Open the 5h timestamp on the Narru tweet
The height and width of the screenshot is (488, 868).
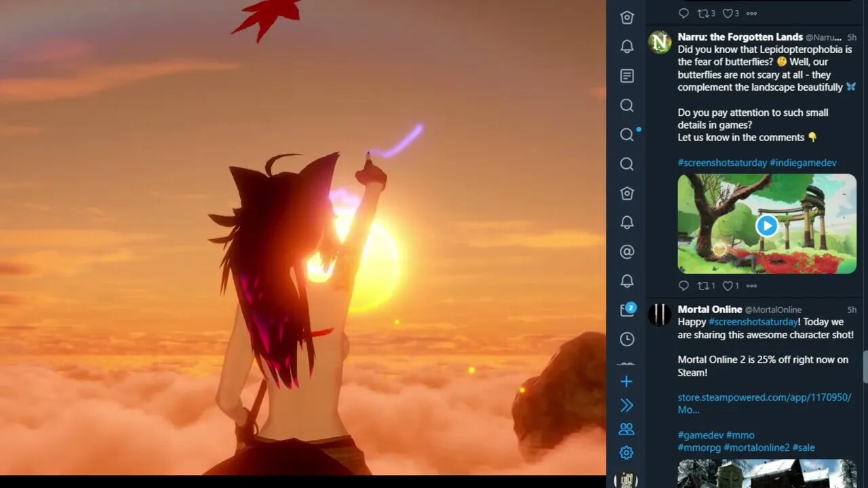pyautogui.click(x=852, y=37)
